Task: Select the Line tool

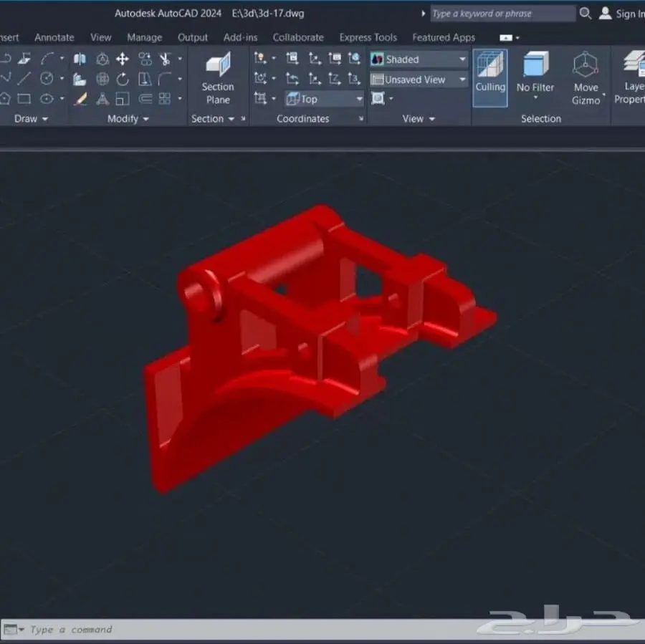Action: (x=24, y=78)
